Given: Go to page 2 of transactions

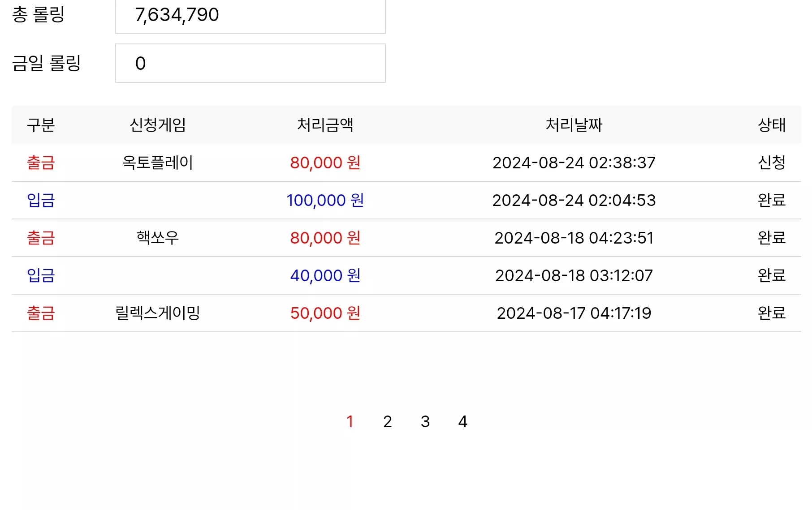Looking at the screenshot, I should click(388, 421).
